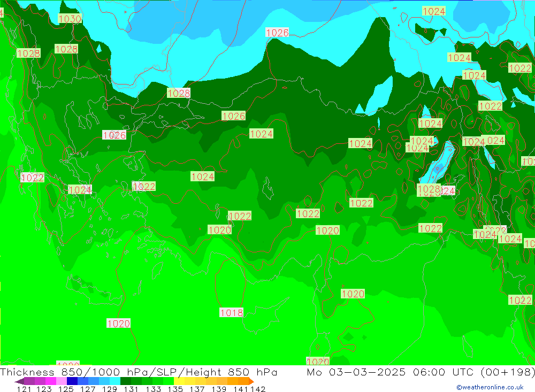Click legend value 141
The image size is (535, 392).
[241, 389]
